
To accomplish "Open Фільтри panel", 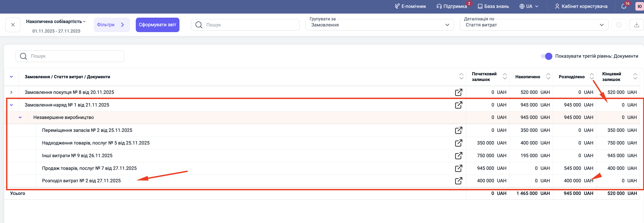I will point(112,25).
